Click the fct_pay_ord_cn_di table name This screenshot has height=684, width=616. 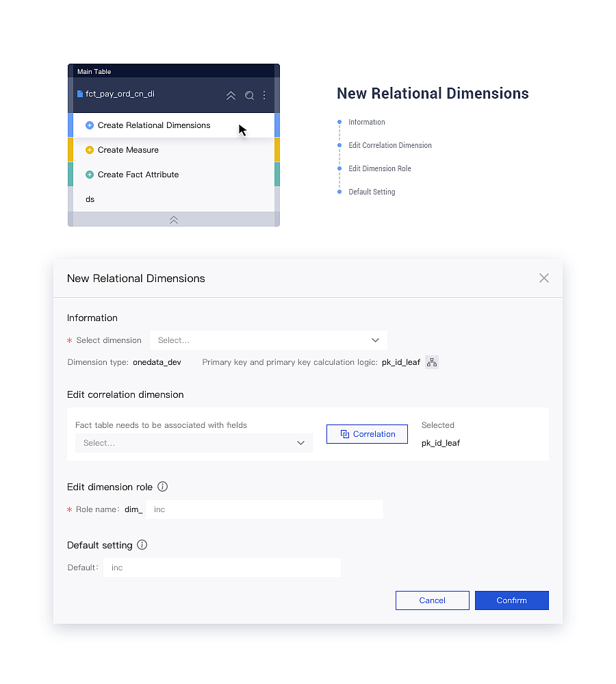[120, 94]
